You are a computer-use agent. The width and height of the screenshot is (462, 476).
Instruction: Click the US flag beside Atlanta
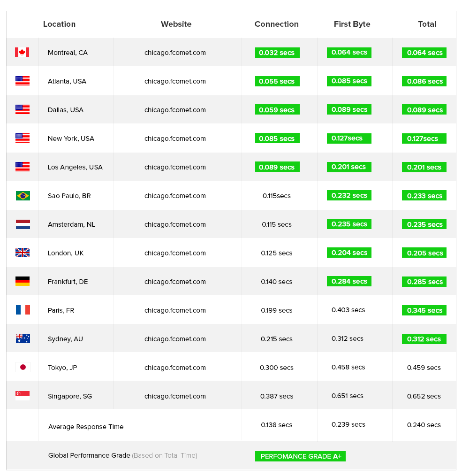pyautogui.click(x=23, y=81)
